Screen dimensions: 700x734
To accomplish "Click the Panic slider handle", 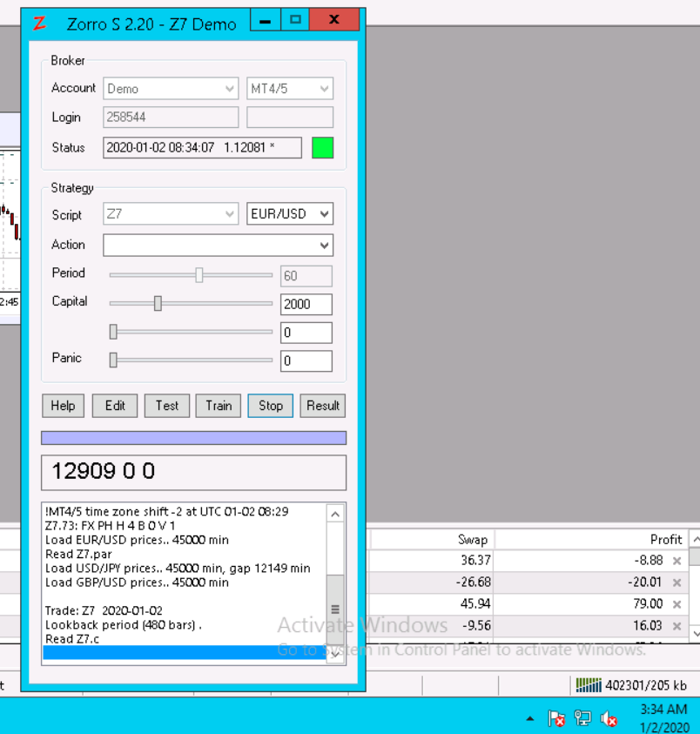I will 113,360.
